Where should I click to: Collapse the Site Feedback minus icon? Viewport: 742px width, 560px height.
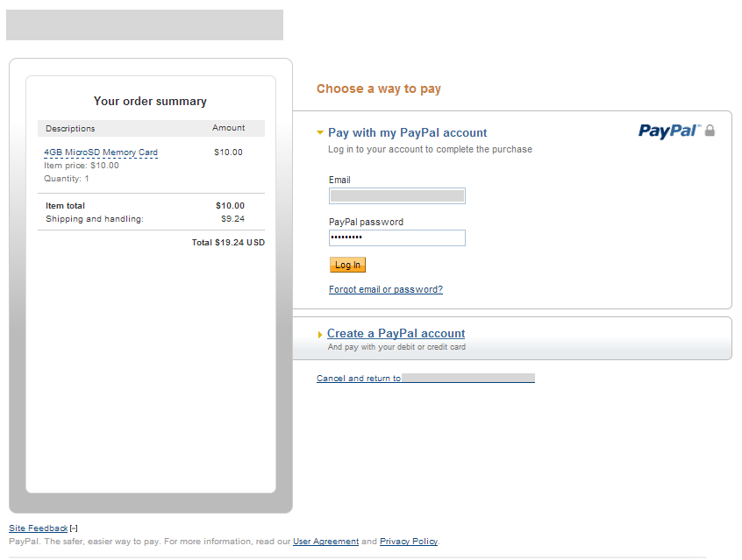click(75, 528)
